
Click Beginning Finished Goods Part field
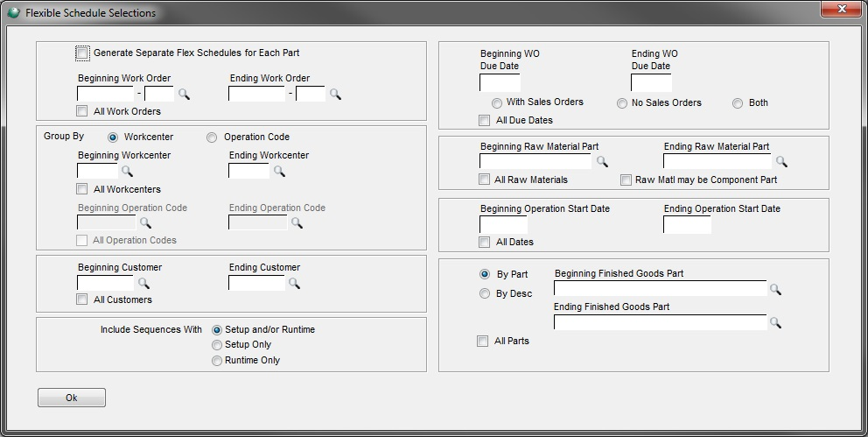661,289
